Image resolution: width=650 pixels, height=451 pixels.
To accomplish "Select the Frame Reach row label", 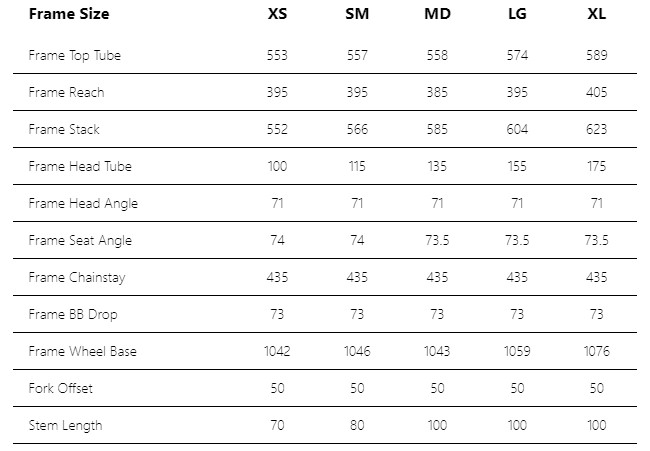I will (x=66, y=92).
